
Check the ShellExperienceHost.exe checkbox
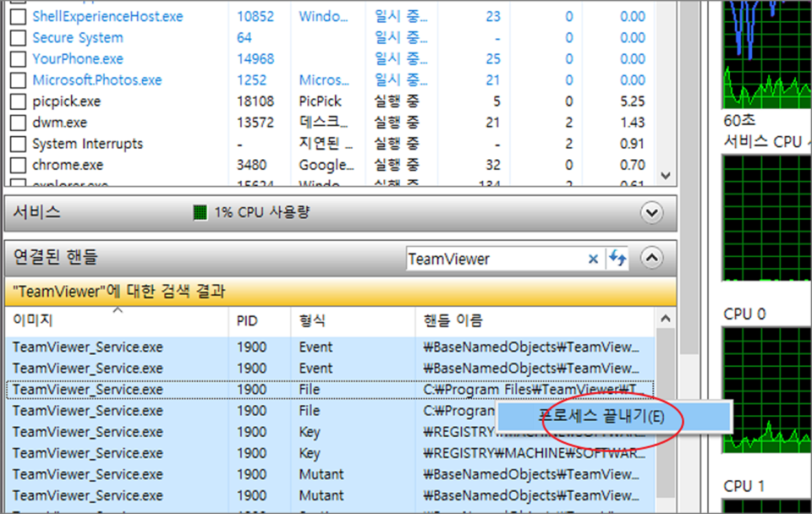pyautogui.click(x=19, y=16)
